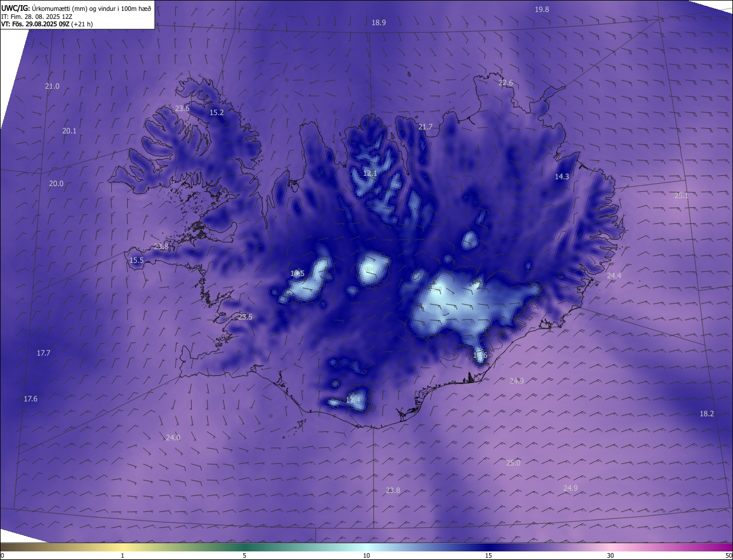Select the 14.3 value label
The width and height of the screenshot is (733, 560).
point(562,177)
